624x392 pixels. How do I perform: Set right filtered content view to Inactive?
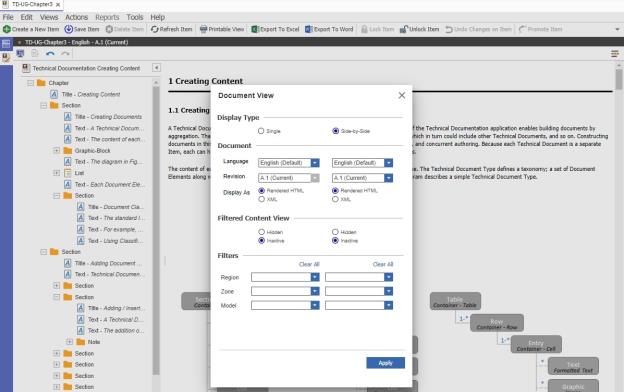pyautogui.click(x=335, y=240)
